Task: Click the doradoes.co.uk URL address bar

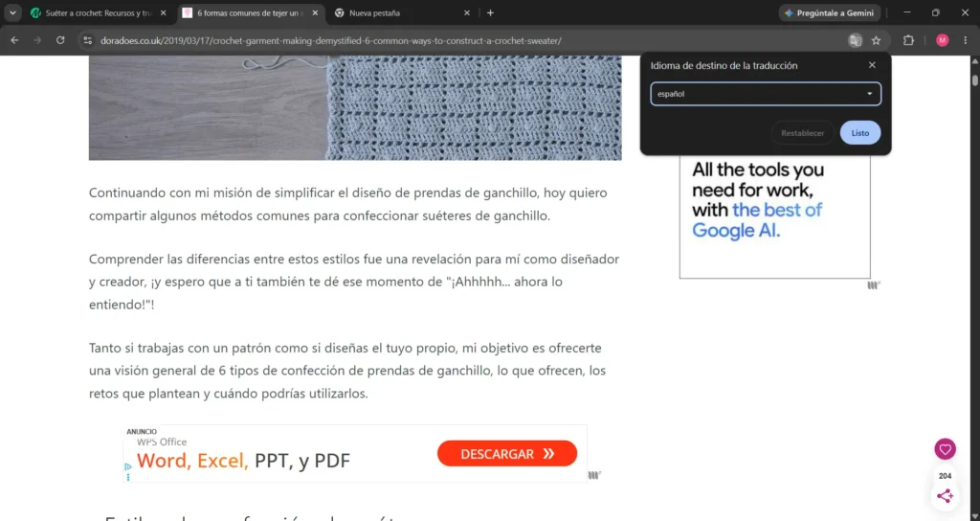Action: pos(331,40)
